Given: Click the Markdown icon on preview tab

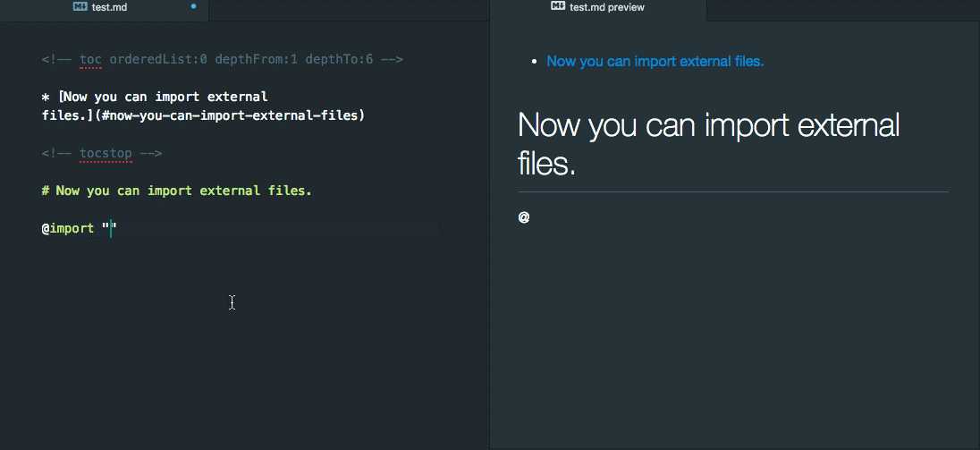Looking at the screenshot, I should [558, 6].
